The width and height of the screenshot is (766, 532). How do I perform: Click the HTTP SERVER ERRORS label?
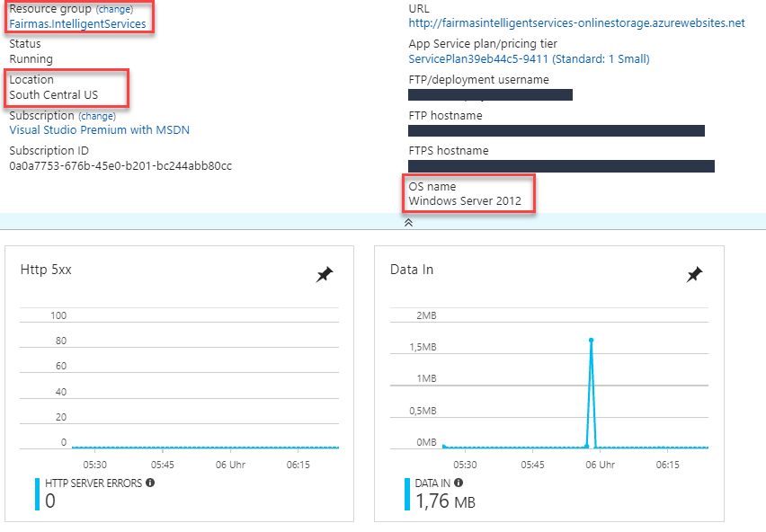click(94, 483)
